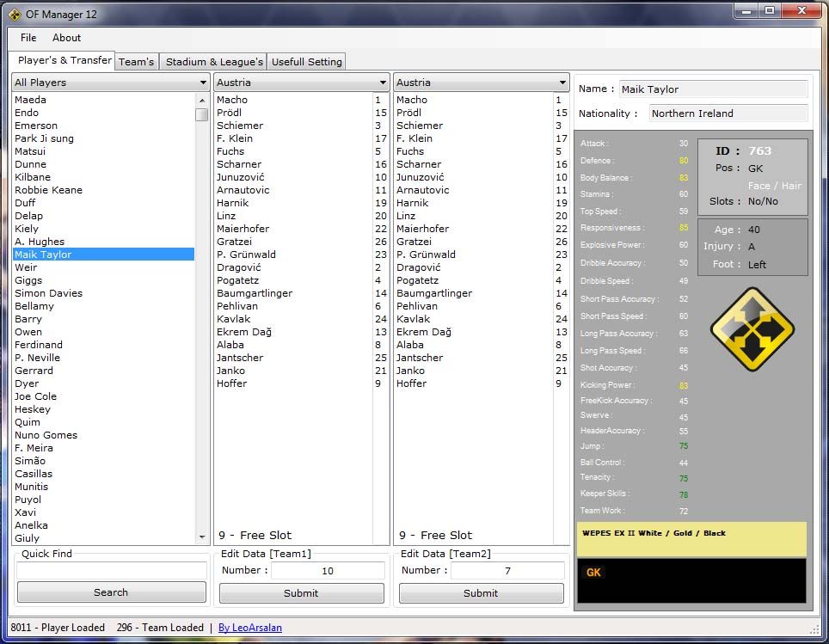Open the Usefull Setting tab
The height and width of the screenshot is (644, 829).
point(307,62)
